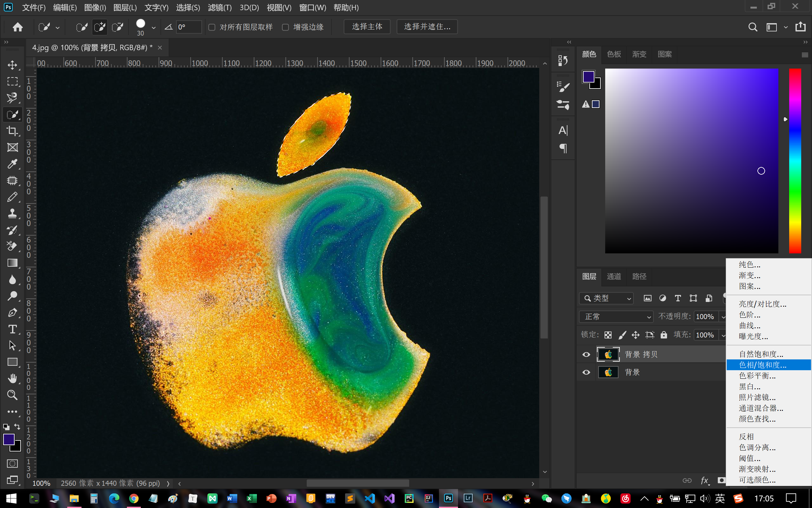Select the Path Selection tool
The image size is (812, 508).
12,345
